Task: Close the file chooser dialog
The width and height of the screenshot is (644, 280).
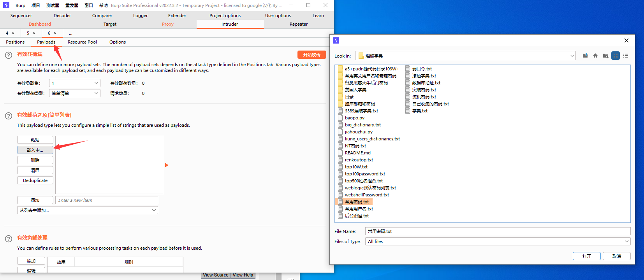Action: pos(626,40)
